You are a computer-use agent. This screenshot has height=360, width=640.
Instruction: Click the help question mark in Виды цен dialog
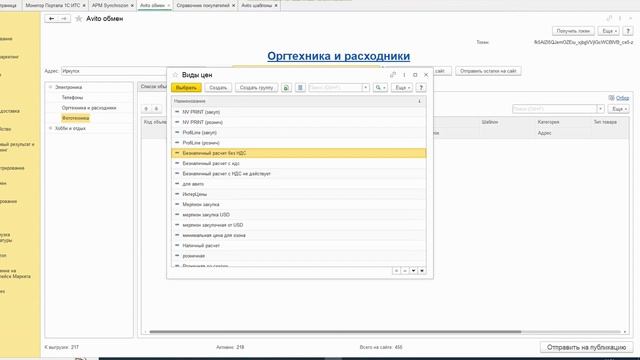[421, 87]
